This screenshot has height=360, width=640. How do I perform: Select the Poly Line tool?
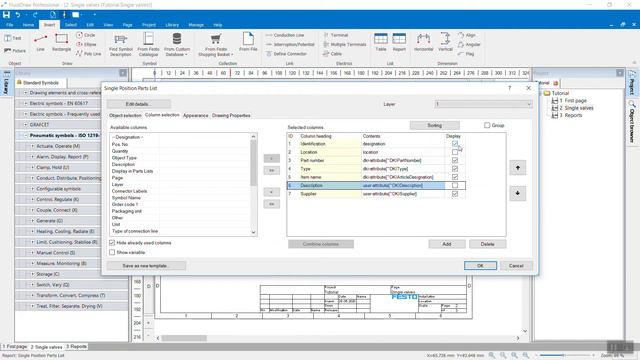[88, 53]
